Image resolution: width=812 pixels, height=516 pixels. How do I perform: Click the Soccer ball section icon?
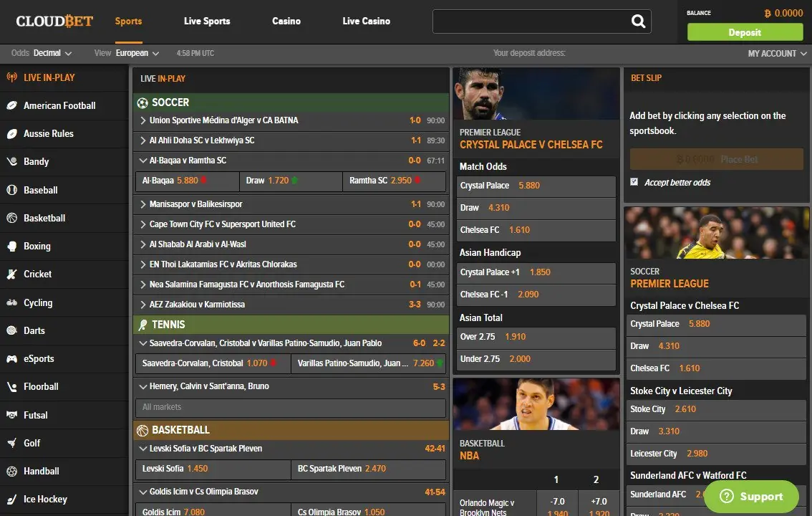142,102
